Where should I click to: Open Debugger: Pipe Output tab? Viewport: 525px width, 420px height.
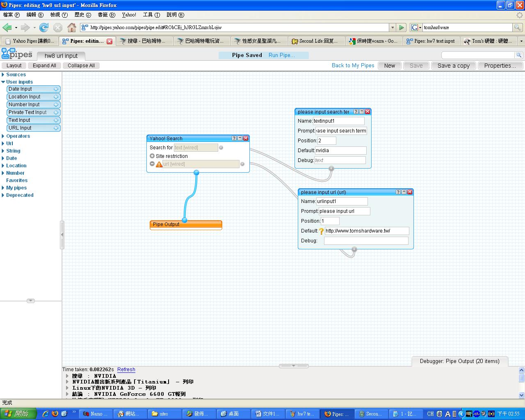click(x=459, y=361)
